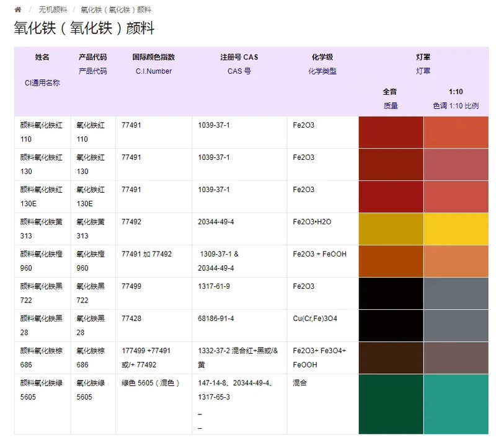496x448 pixels.
Task: Click the full-tone swatch of 氧化铁黄 313
Action: pos(391,229)
